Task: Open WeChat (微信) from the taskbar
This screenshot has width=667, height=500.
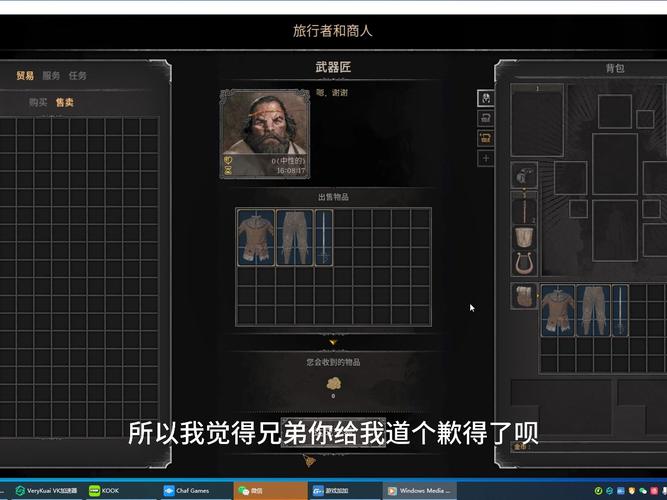Action: pos(271,491)
